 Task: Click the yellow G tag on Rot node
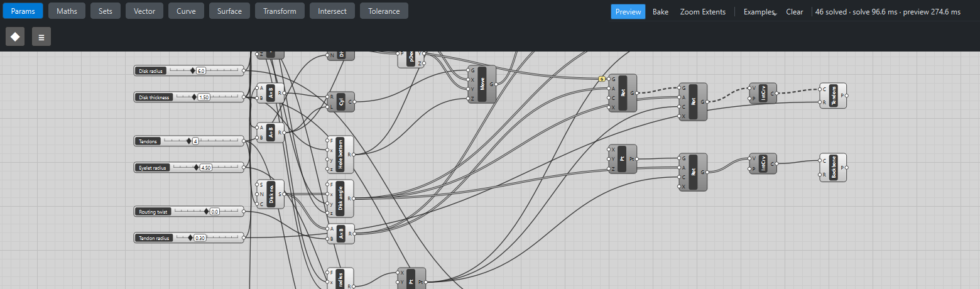point(602,79)
